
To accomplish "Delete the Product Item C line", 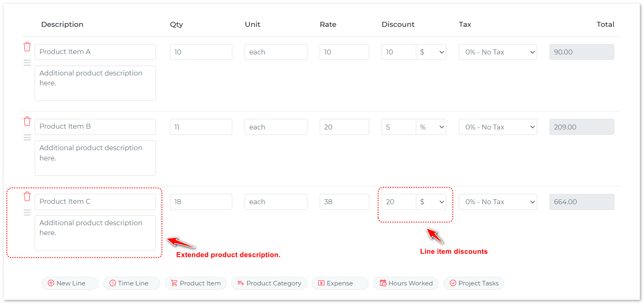I will (27, 196).
